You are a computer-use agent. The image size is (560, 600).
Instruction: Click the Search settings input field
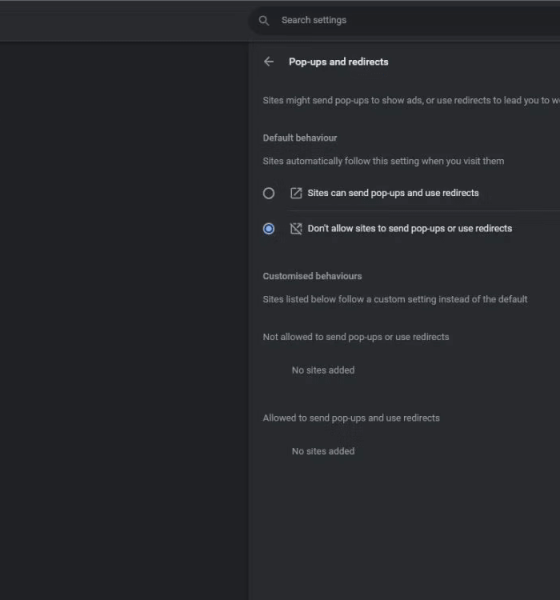click(x=405, y=20)
